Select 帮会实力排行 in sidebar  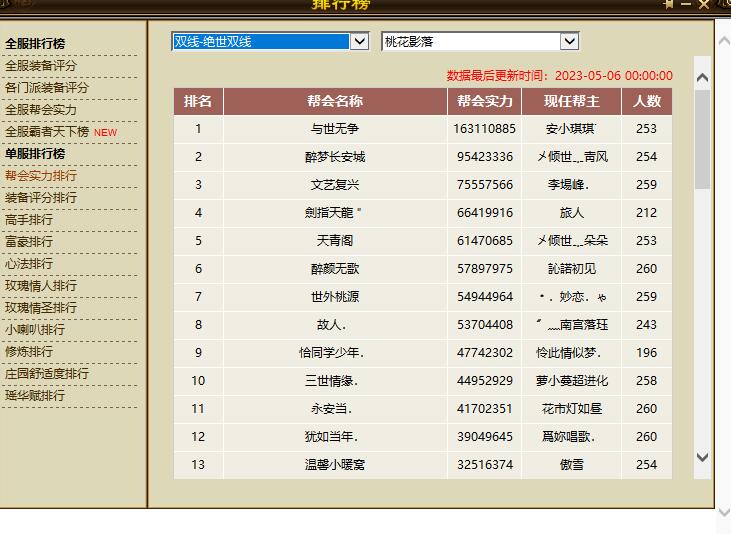[41, 176]
